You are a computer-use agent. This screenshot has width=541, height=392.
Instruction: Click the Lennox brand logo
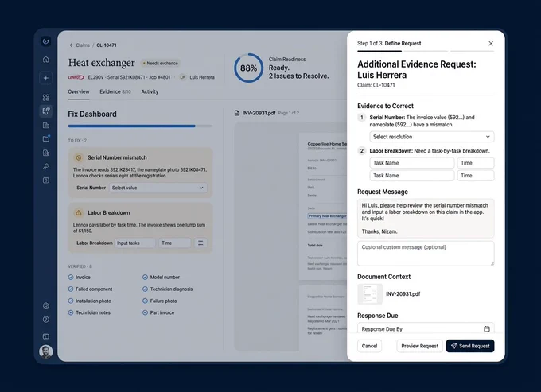76,77
